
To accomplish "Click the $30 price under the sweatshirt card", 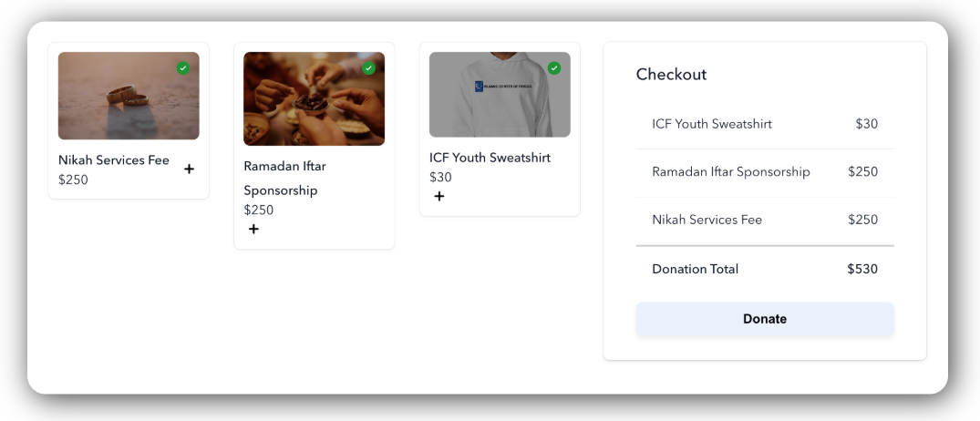I will [440, 178].
